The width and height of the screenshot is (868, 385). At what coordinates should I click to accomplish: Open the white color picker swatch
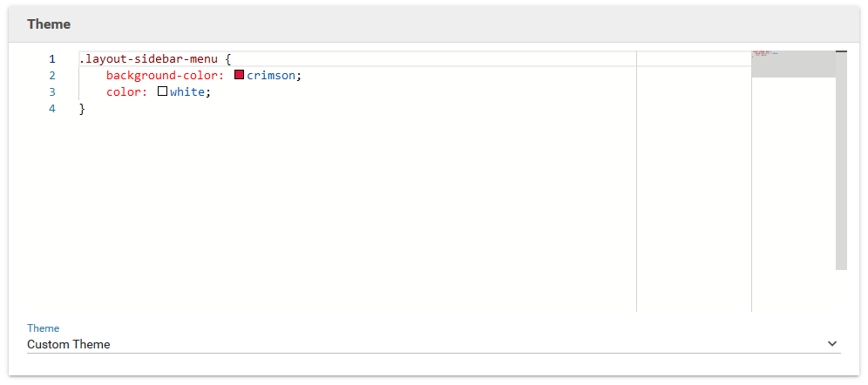tap(162, 91)
